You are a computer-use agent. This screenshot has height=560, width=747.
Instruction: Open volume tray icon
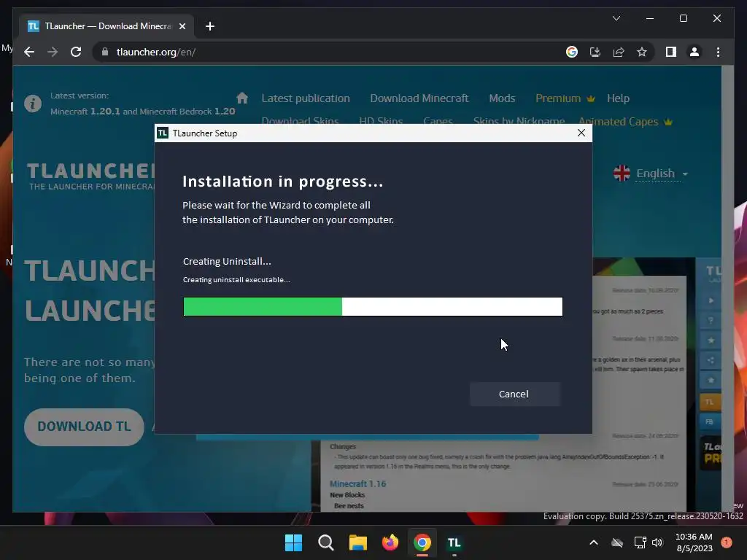pos(657,542)
